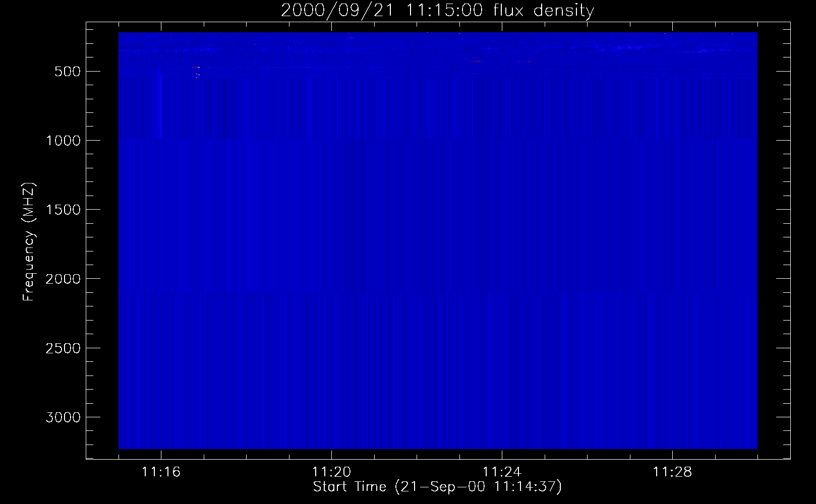Click the "Start Time (21-Sep-00 11:14:37)" axis label

coord(437,487)
